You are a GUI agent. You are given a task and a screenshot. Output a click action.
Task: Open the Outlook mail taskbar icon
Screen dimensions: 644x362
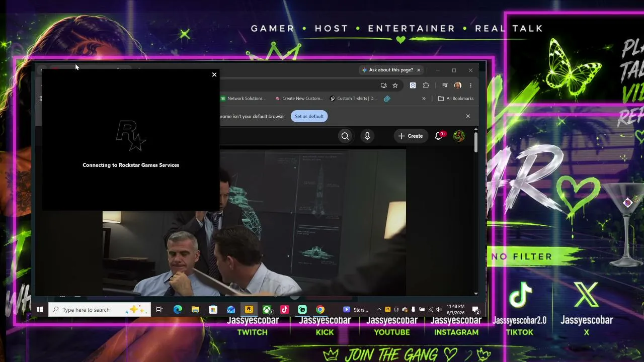(x=231, y=310)
